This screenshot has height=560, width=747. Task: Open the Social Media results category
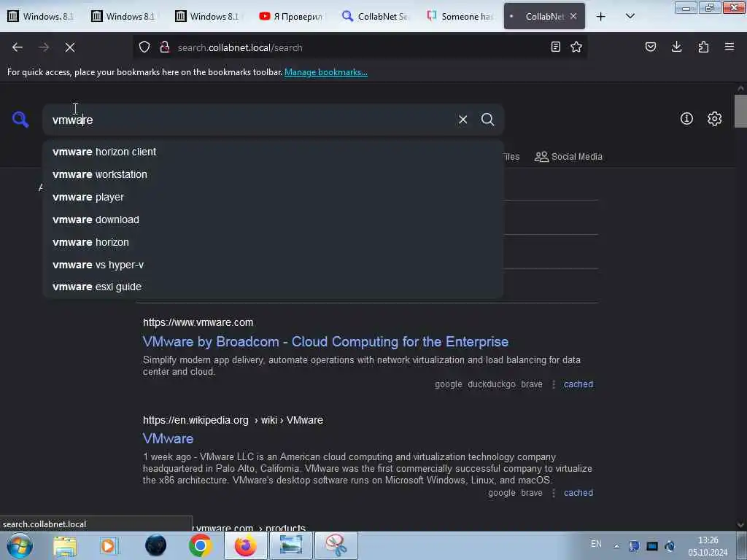(x=568, y=157)
